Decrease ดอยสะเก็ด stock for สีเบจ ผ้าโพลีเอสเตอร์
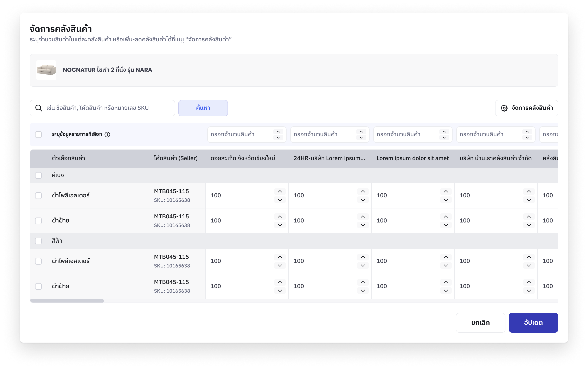 [280, 200]
